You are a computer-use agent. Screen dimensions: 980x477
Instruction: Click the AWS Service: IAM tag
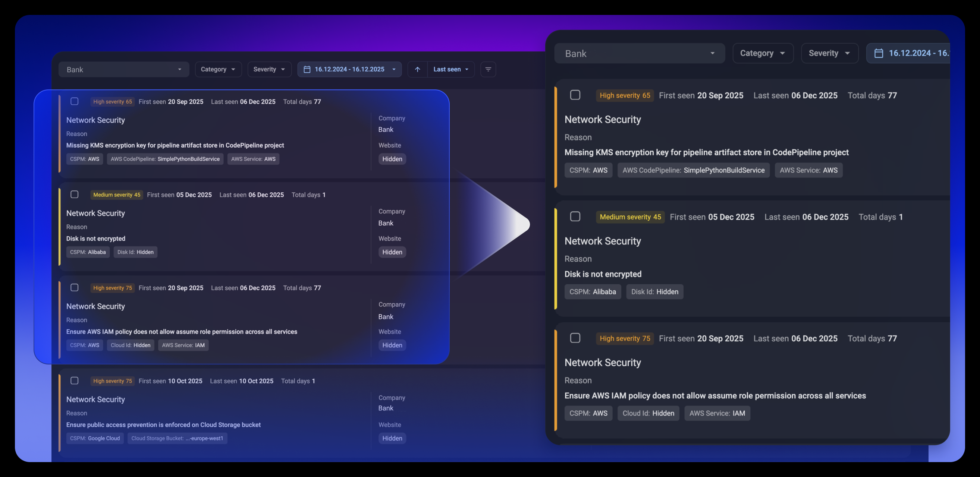[x=183, y=345]
